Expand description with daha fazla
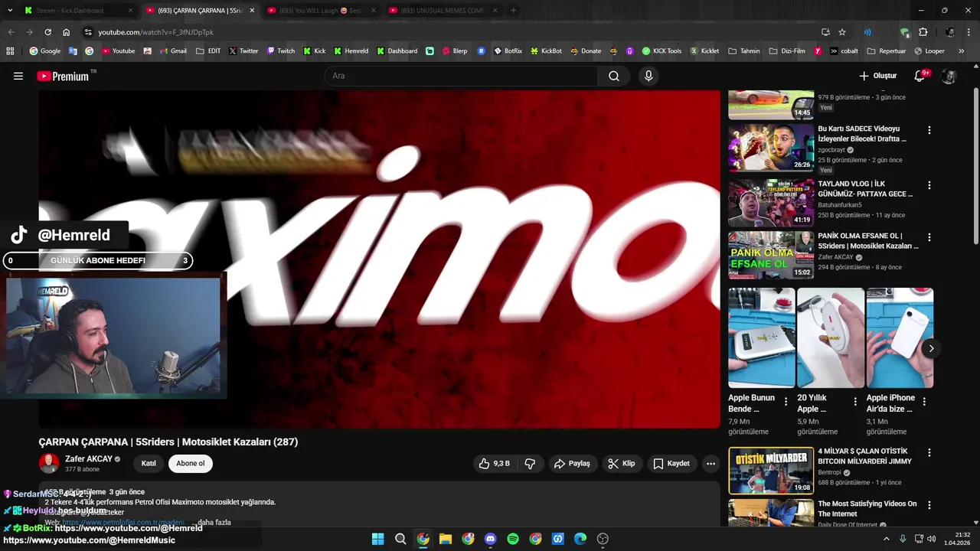Screen dimensions: 980x551 [x=214, y=522]
